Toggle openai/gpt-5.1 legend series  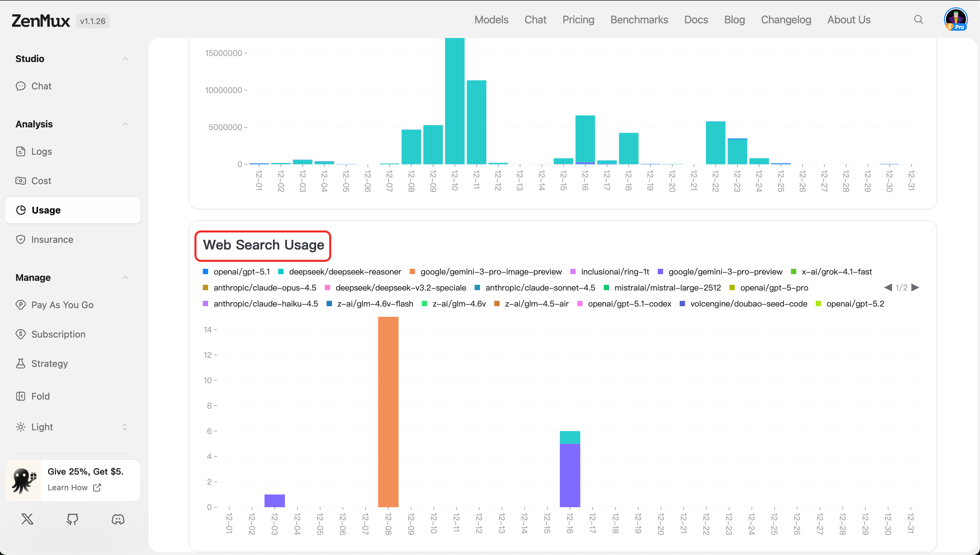(x=241, y=272)
